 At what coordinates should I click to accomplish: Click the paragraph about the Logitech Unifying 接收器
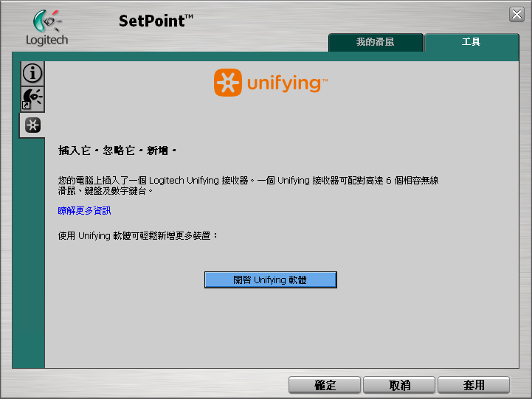tap(248, 185)
